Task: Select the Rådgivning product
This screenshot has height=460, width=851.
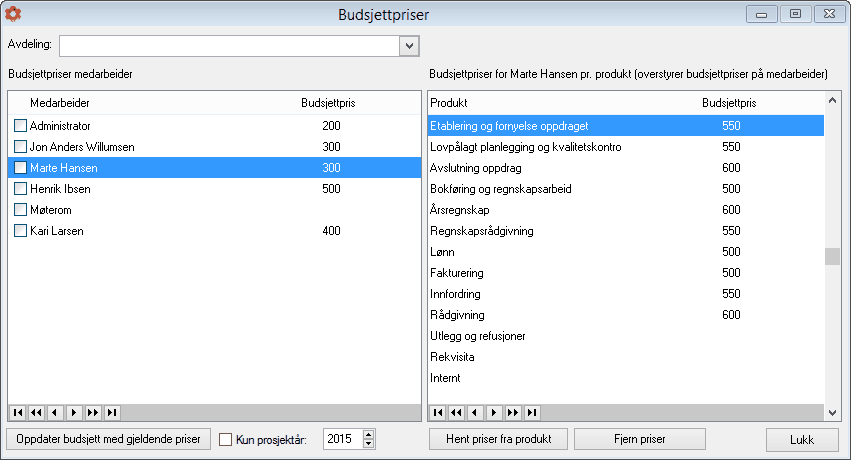Action: [457, 315]
